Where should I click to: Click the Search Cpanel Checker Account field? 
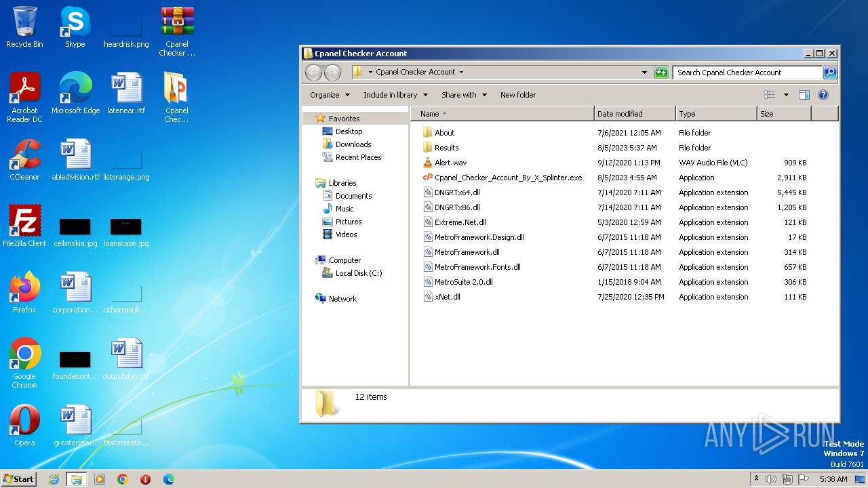point(747,73)
